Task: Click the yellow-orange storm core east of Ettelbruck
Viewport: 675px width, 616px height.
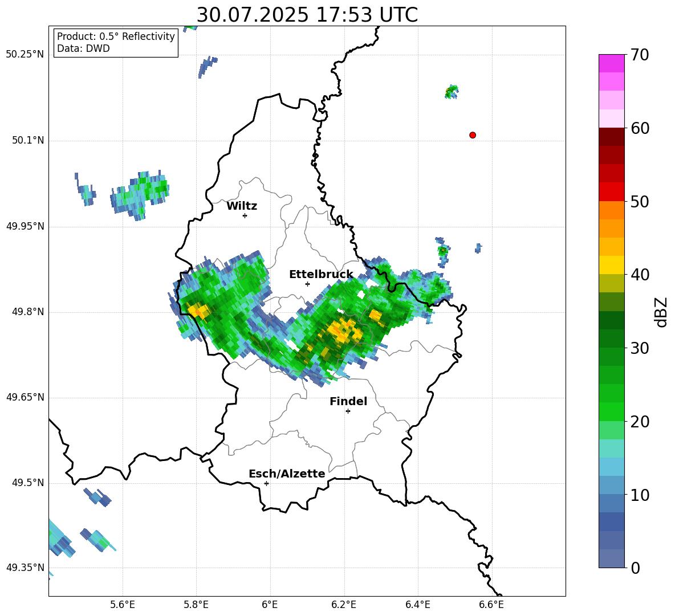Action: click(344, 331)
